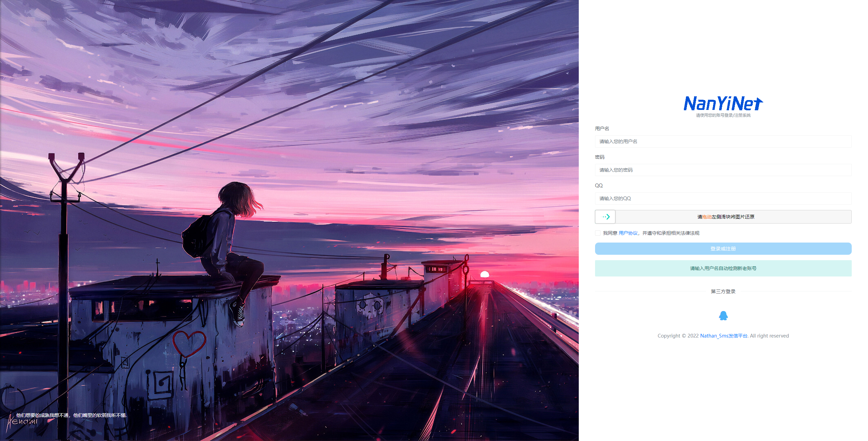Click the slider verification track text

click(x=726, y=217)
